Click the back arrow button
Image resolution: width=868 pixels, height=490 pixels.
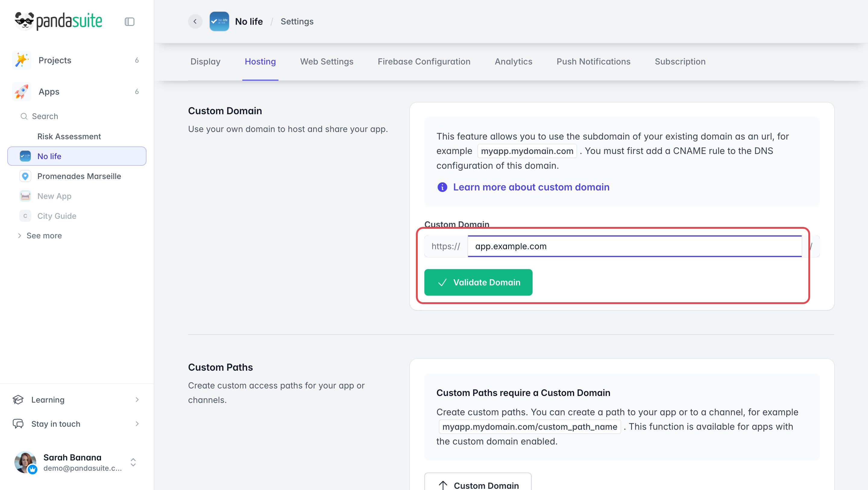point(195,21)
